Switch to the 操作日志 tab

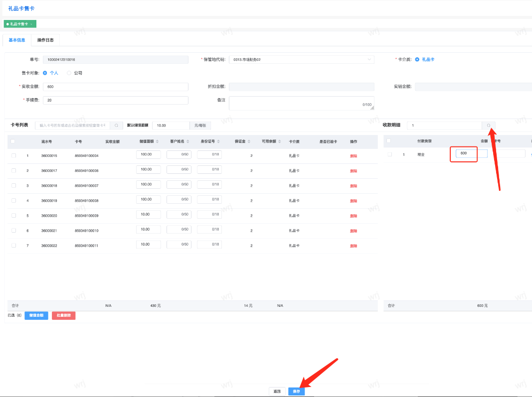45,40
